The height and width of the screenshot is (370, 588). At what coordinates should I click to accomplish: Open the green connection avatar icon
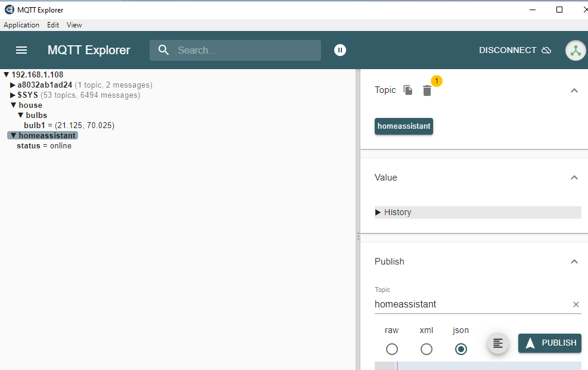pos(575,50)
